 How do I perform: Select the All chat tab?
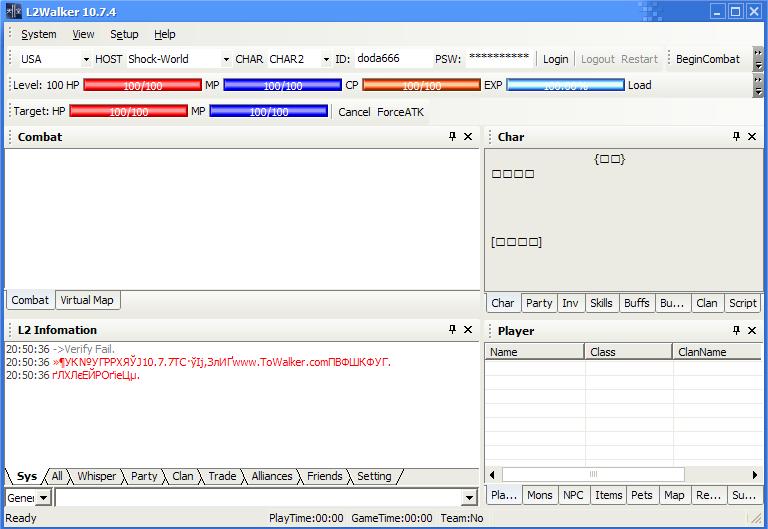(57, 476)
